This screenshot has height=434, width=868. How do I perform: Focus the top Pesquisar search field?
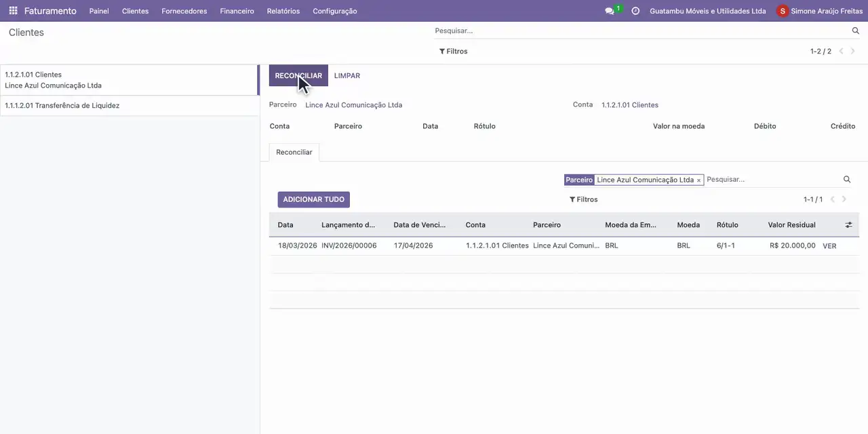[x=642, y=31]
